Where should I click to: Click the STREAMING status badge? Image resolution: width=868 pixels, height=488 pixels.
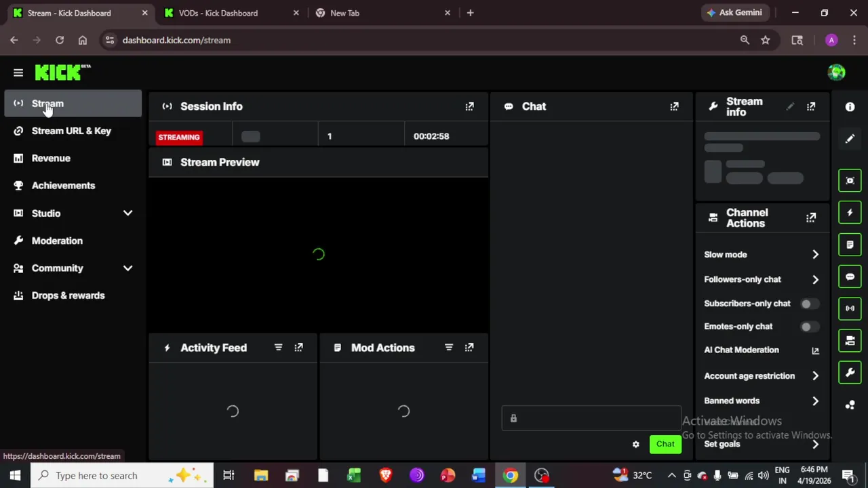[x=179, y=137]
